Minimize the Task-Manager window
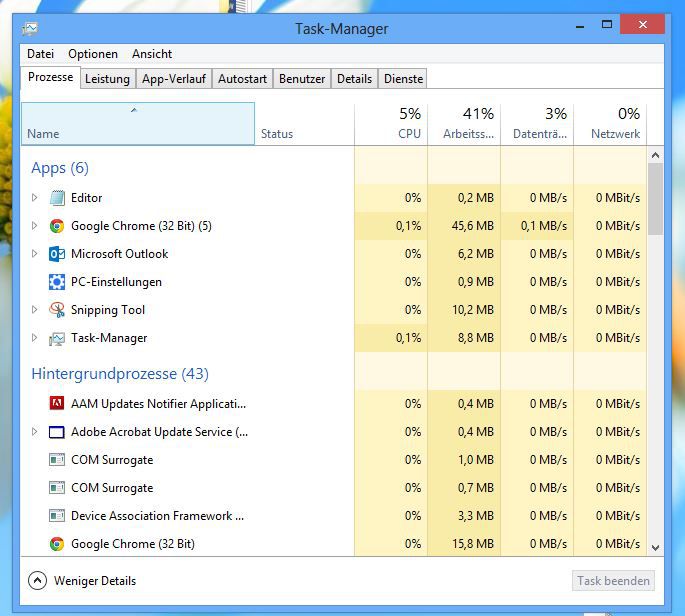 [580, 25]
